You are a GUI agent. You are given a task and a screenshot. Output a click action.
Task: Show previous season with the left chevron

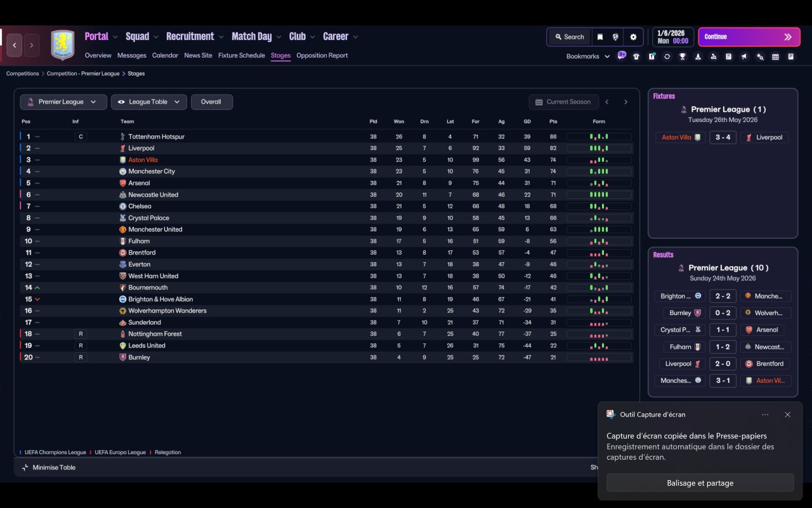[607, 102]
